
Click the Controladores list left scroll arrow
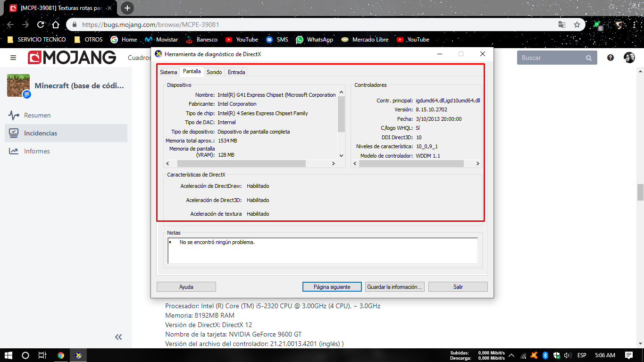pos(355,163)
